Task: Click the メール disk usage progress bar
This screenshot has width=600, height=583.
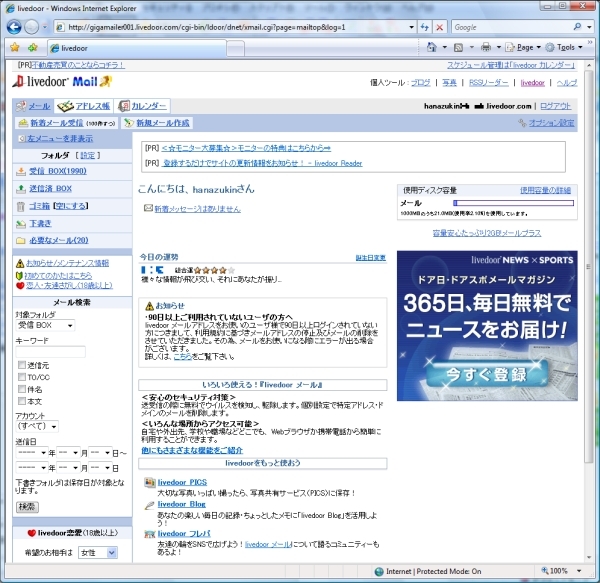Action: [x=513, y=203]
